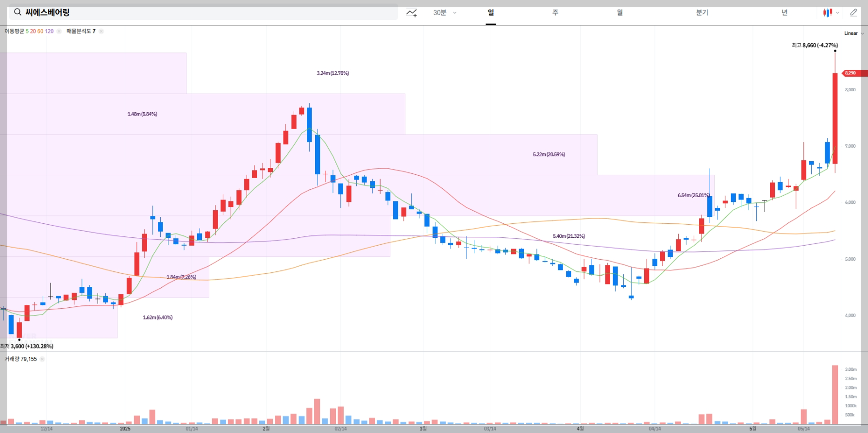Open the 이동평균 indicator settings label
868x433 pixels.
[29, 31]
